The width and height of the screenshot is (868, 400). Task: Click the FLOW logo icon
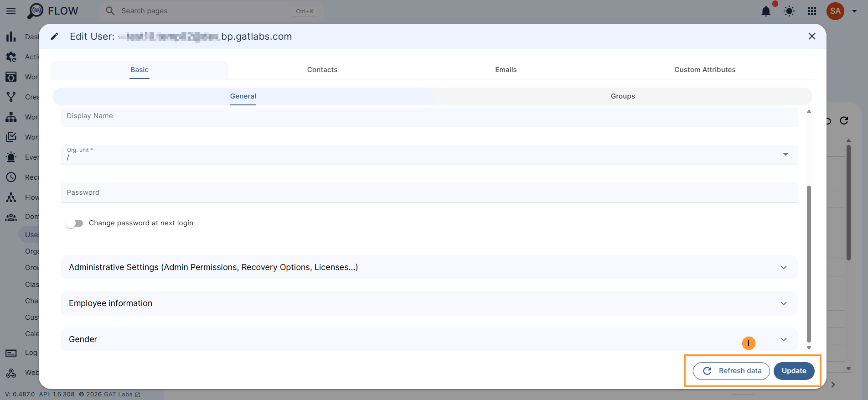coord(35,11)
